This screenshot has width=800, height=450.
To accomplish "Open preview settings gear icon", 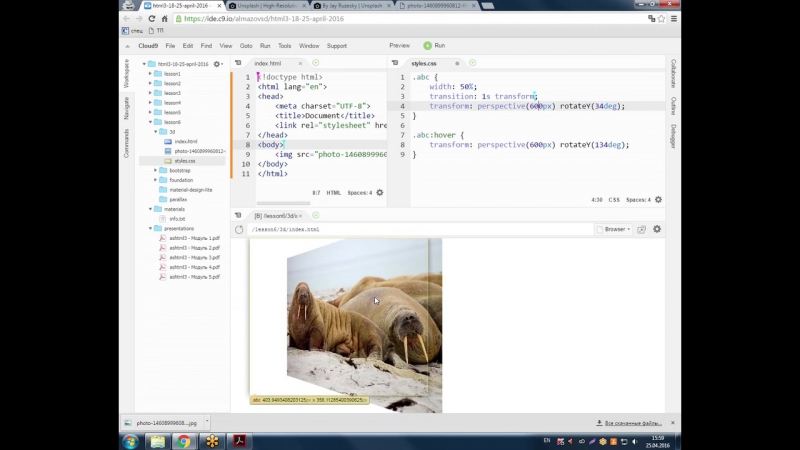I will point(657,229).
